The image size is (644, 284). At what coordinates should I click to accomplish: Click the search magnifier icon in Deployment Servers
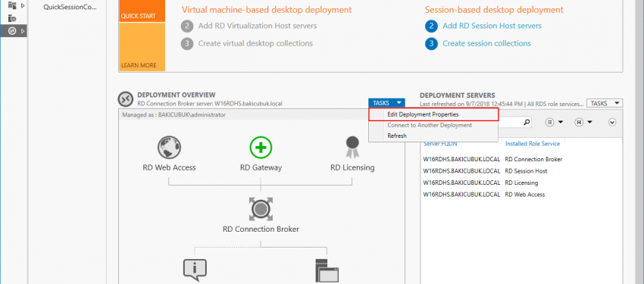(527, 122)
